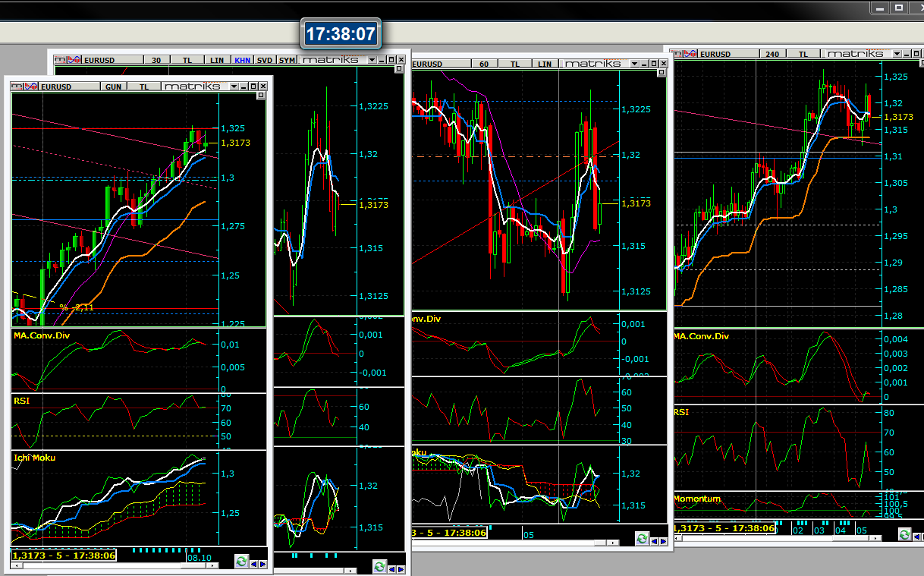
Task: Toggle the KHN option in the 30-minute chart
Action: pyautogui.click(x=242, y=60)
